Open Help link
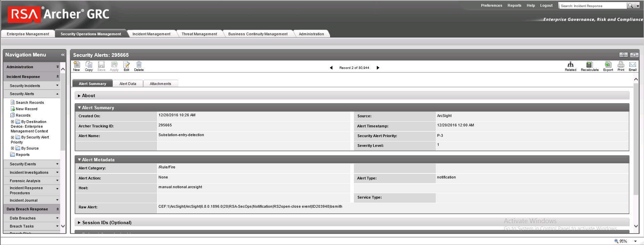 point(531,5)
